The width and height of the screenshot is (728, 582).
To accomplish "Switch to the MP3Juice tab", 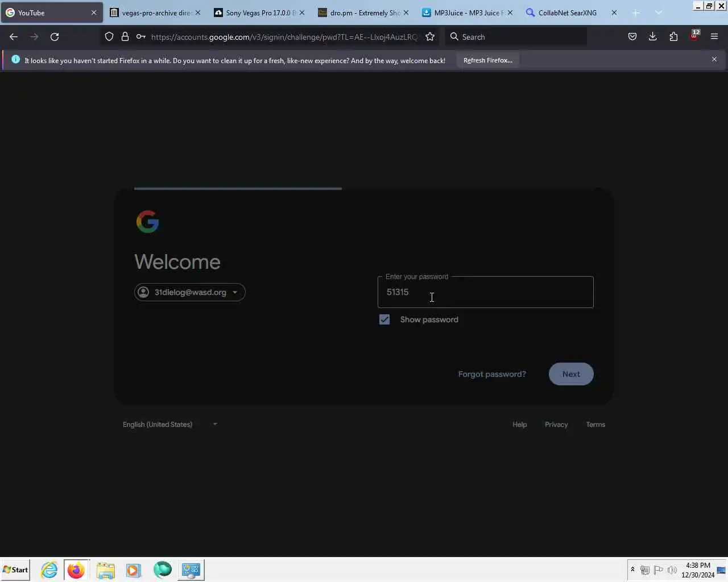I will [468, 13].
